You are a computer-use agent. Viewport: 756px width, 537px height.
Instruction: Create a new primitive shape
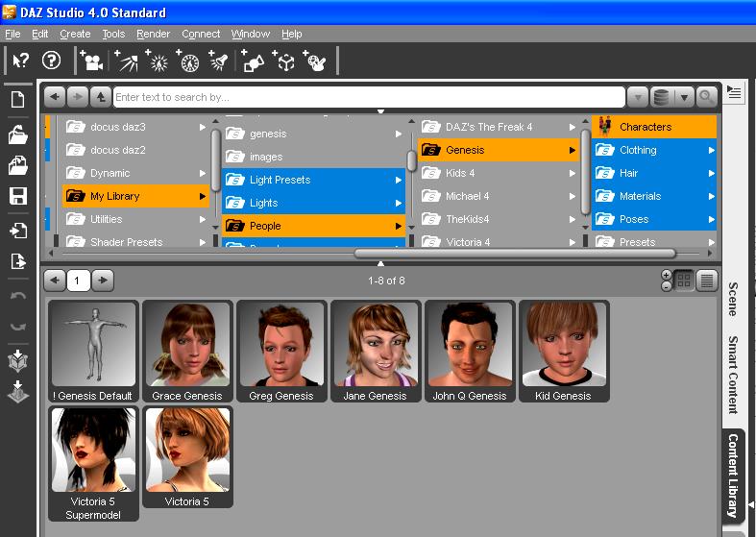pos(254,61)
